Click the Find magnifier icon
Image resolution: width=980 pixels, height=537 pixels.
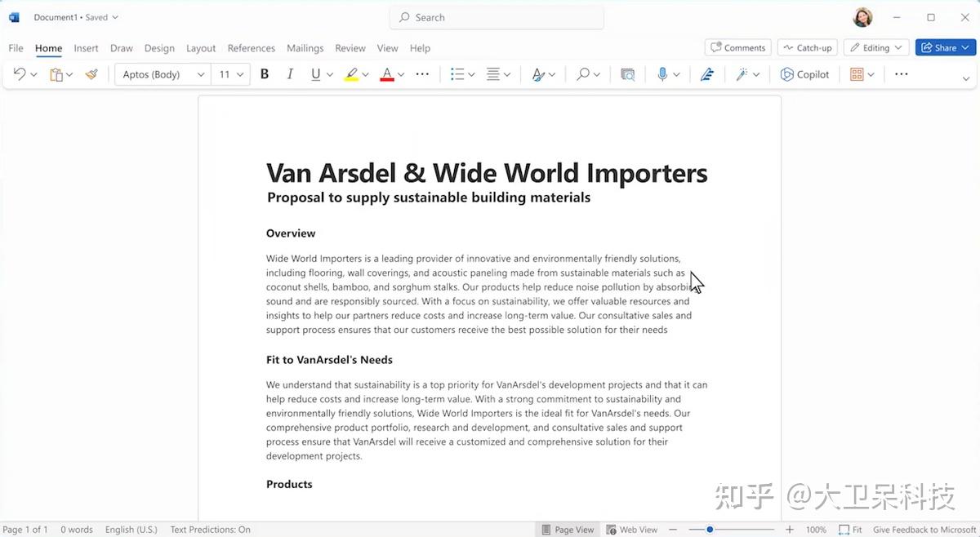click(x=583, y=74)
